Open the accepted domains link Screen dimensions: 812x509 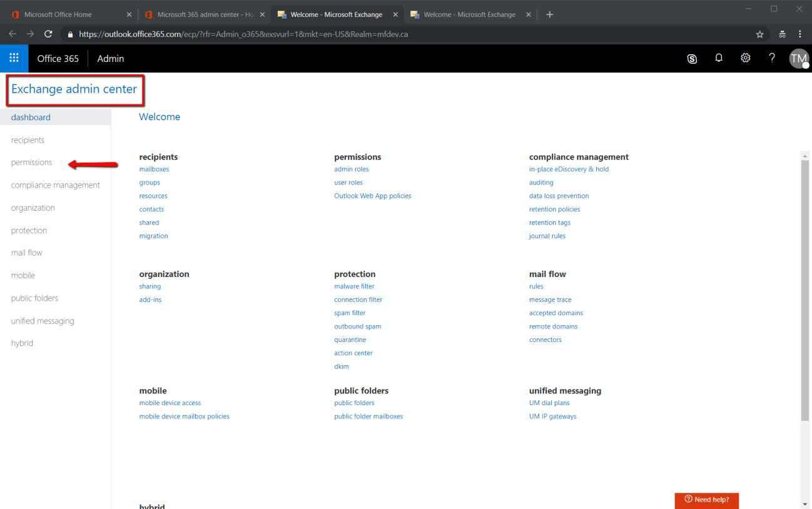pos(556,313)
